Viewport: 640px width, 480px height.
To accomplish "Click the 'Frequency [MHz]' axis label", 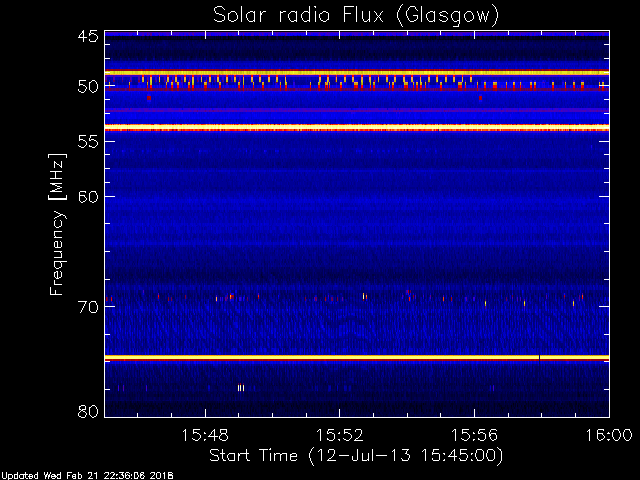I will [x=57, y=224].
